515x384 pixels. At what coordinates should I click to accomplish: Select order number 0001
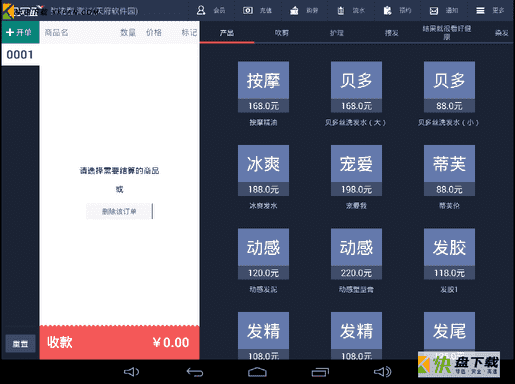[x=20, y=55]
